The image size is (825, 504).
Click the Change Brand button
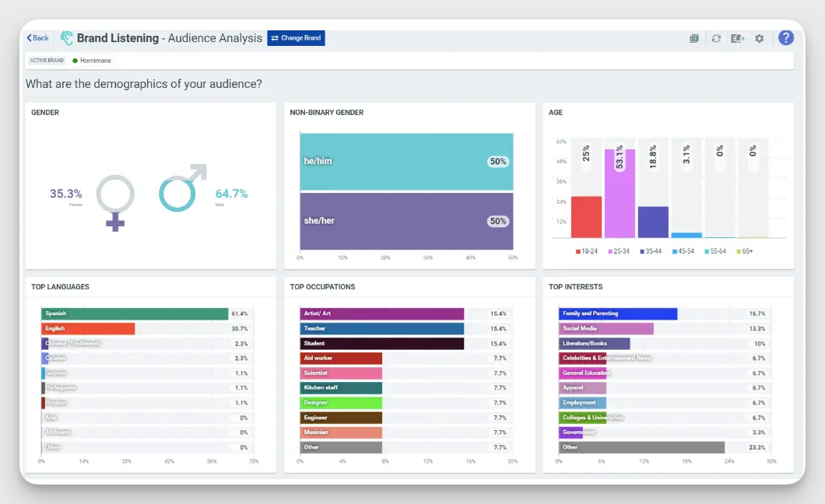(x=296, y=38)
